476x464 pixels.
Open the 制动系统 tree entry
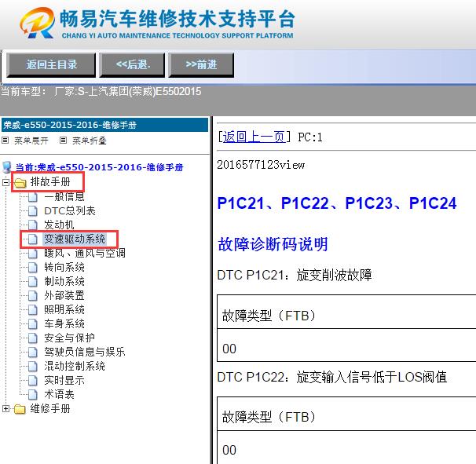click(x=64, y=281)
